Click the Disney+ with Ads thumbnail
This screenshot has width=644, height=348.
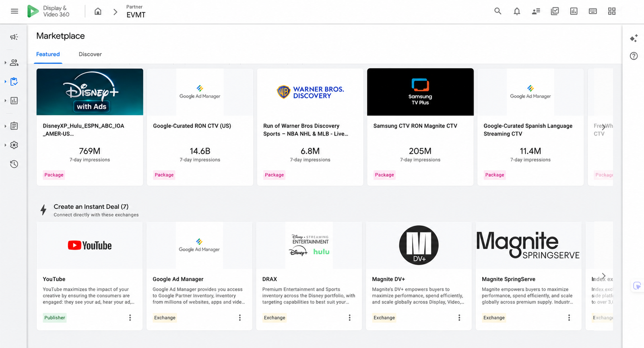pyautogui.click(x=90, y=92)
